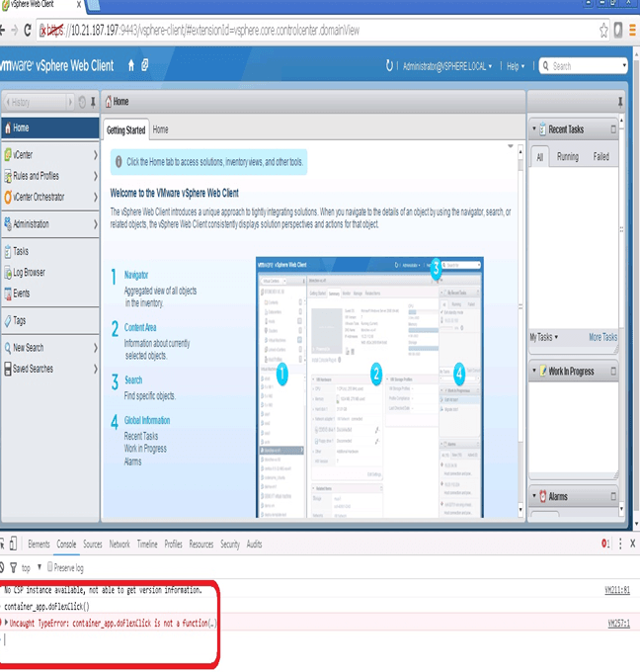
Task: Expand the Rules and Profiles arrow
Action: [96, 176]
